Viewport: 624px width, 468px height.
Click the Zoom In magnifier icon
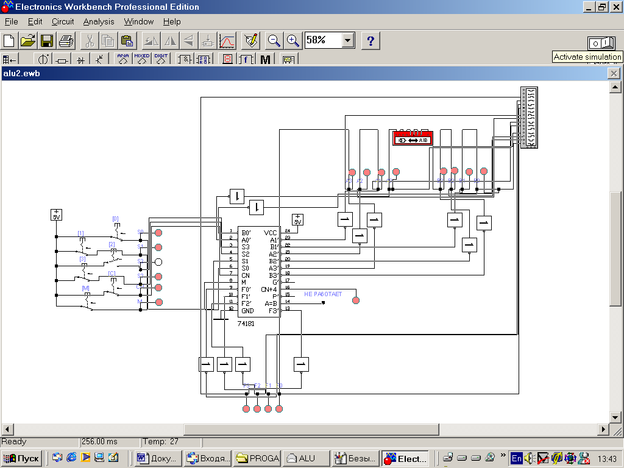click(293, 41)
